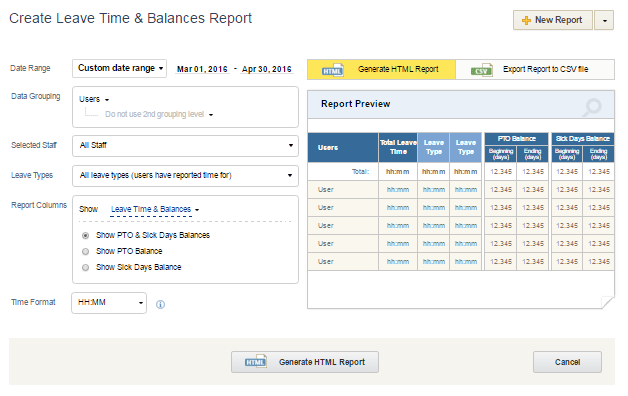Open the Leave Types dropdown
Viewport: 628px width, 396px height.
(x=185, y=176)
